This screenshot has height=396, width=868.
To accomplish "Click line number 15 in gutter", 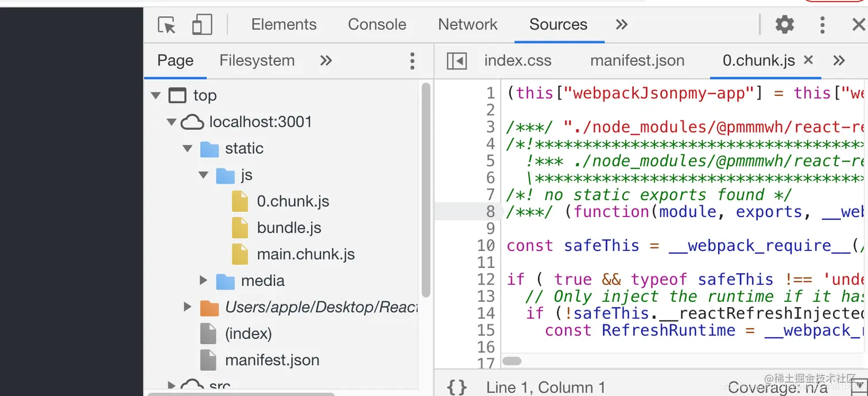I will (486, 331).
